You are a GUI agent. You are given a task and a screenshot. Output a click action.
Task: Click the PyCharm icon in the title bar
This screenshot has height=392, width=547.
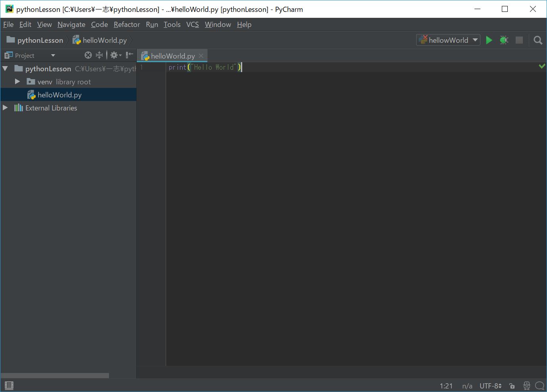[x=10, y=9]
